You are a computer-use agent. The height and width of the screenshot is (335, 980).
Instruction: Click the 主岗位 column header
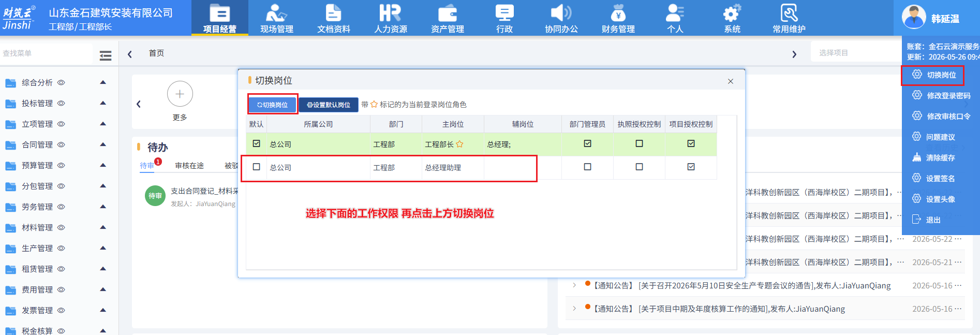(x=453, y=124)
